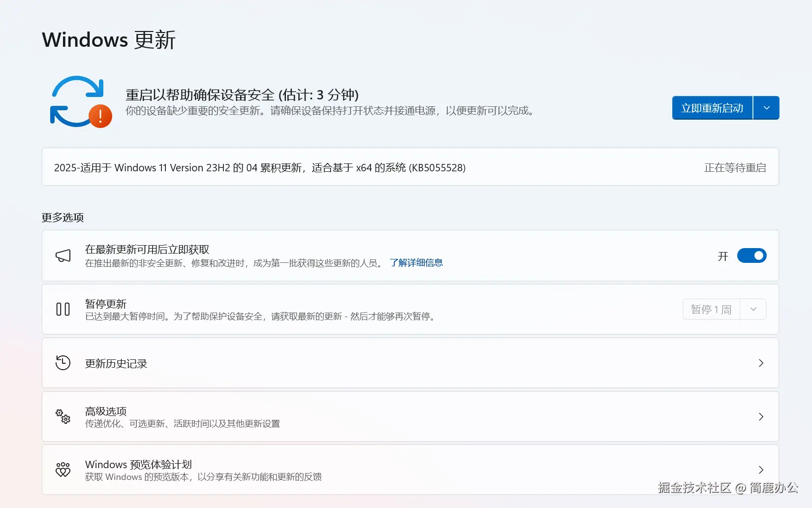This screenshot has height=508, width=812.
Task: Click the 重启以帮助确保设备安全 heading
Action: [242, 95]
